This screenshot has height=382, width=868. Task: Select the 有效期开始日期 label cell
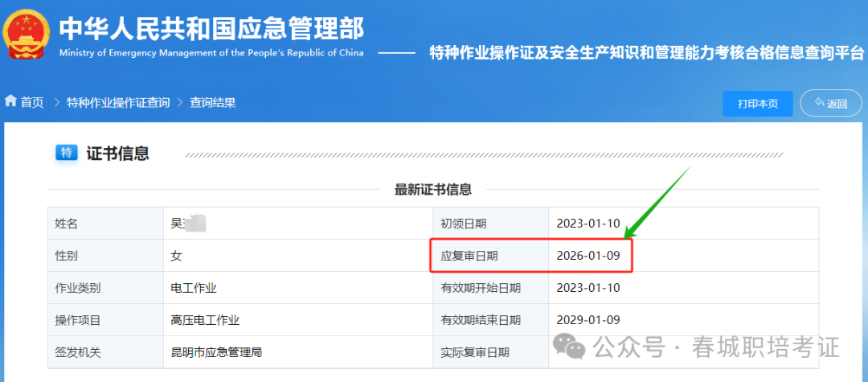click(x=490, y=288)
